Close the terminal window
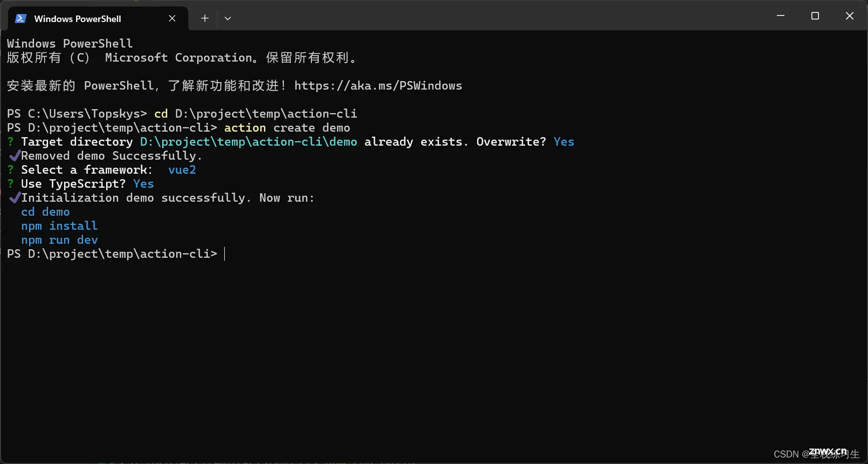 849,16
